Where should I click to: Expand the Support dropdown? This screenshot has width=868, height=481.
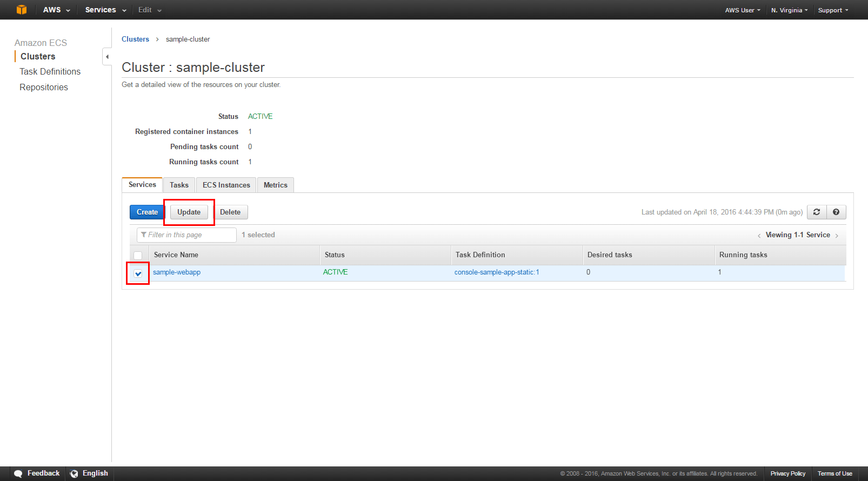pos(833,10)
